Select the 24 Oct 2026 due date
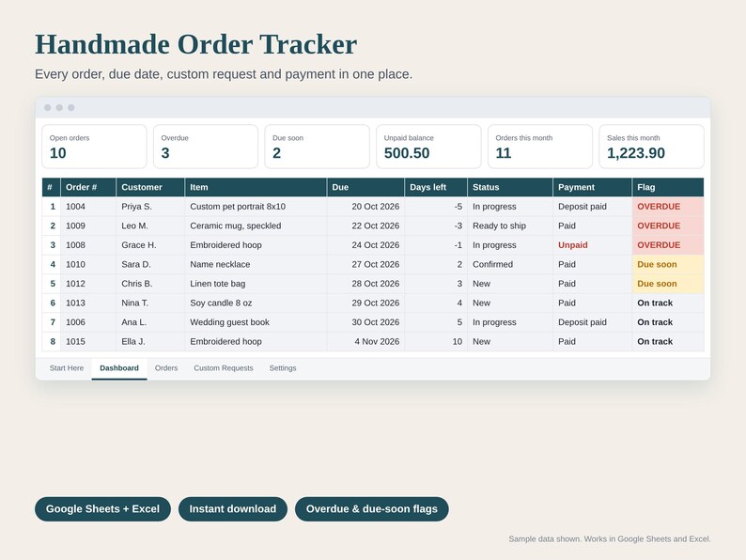 coord(365,245)
